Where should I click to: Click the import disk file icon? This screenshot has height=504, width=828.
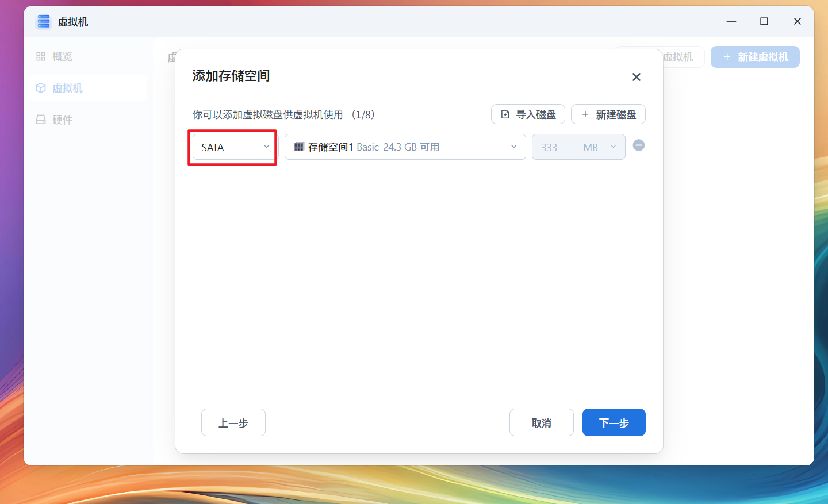point(505,114)
